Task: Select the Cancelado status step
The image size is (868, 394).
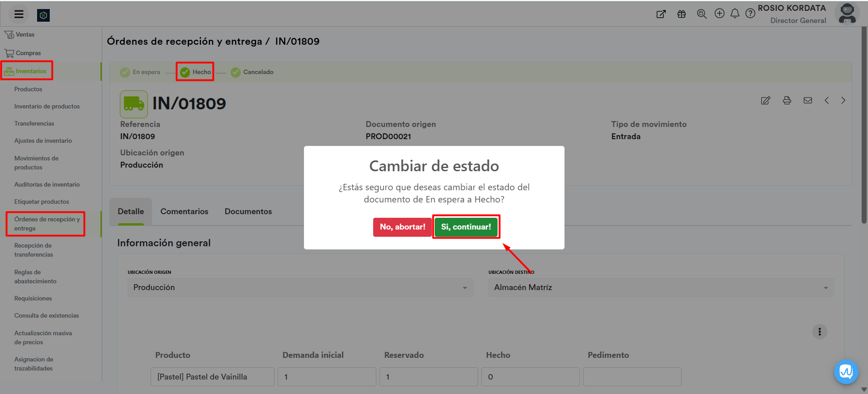Action: click(x=252, y=72)
